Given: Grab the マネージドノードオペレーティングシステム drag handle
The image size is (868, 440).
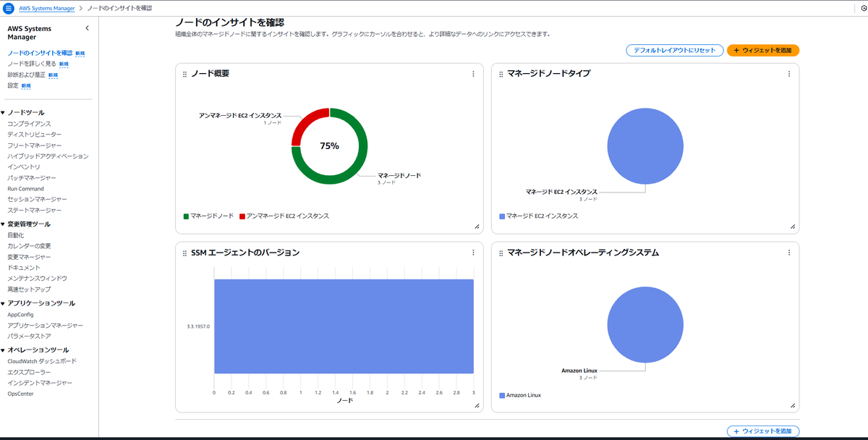Looking at the screenshot, I should pyautogui.click(x=501, y=253).
